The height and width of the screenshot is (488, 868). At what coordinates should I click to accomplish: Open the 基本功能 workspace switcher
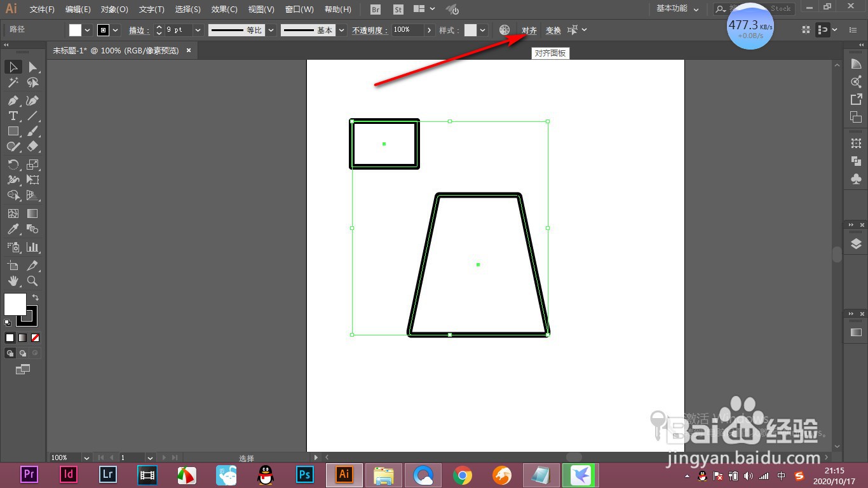(x=677, y=9)
